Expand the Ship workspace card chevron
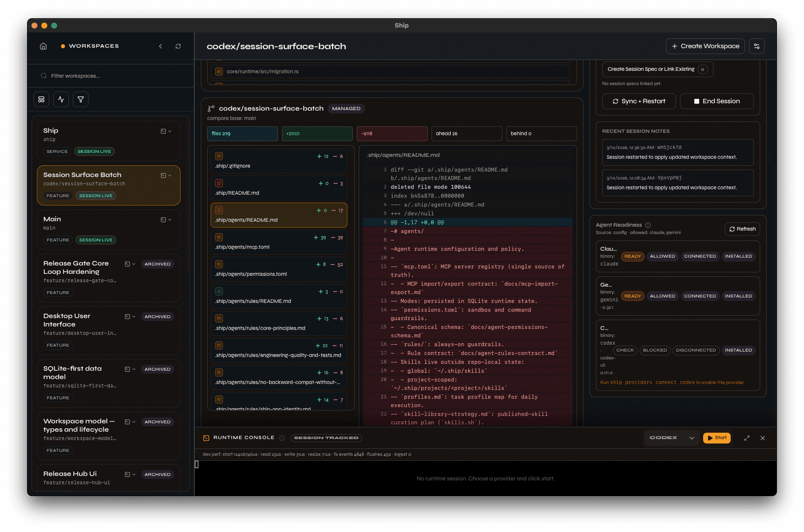Image resolution: width=804 pixels, height=532 pixels. (170, 131)
